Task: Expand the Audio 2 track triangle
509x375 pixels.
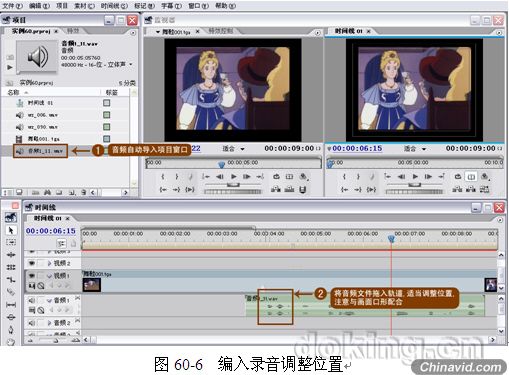Action: [49, 323]
